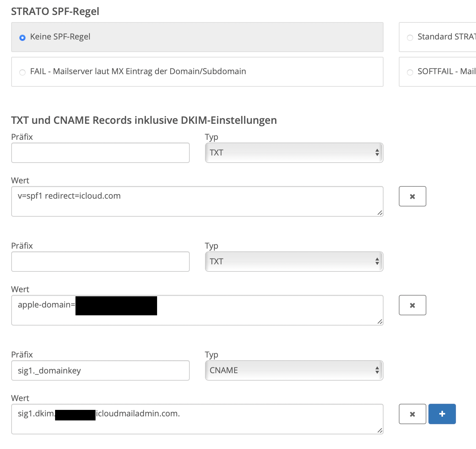Edit the sig1._domainkey prefix field
The width and height of the screenshot is (476, 449).
100,370
